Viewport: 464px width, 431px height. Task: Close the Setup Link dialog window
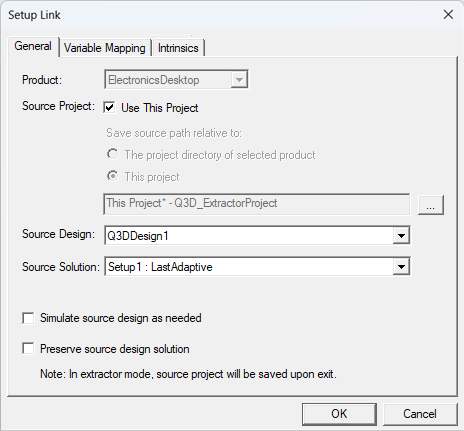click(448, 15)
